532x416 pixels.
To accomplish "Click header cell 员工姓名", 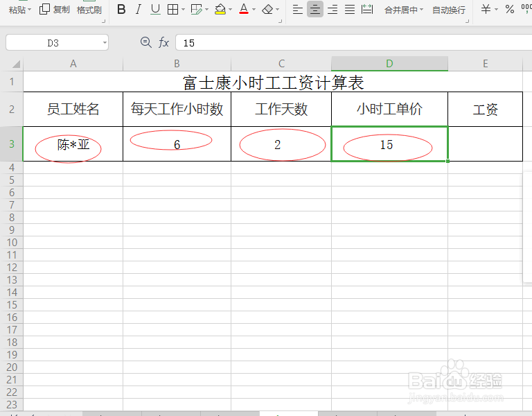I will (x=73, y=110).
